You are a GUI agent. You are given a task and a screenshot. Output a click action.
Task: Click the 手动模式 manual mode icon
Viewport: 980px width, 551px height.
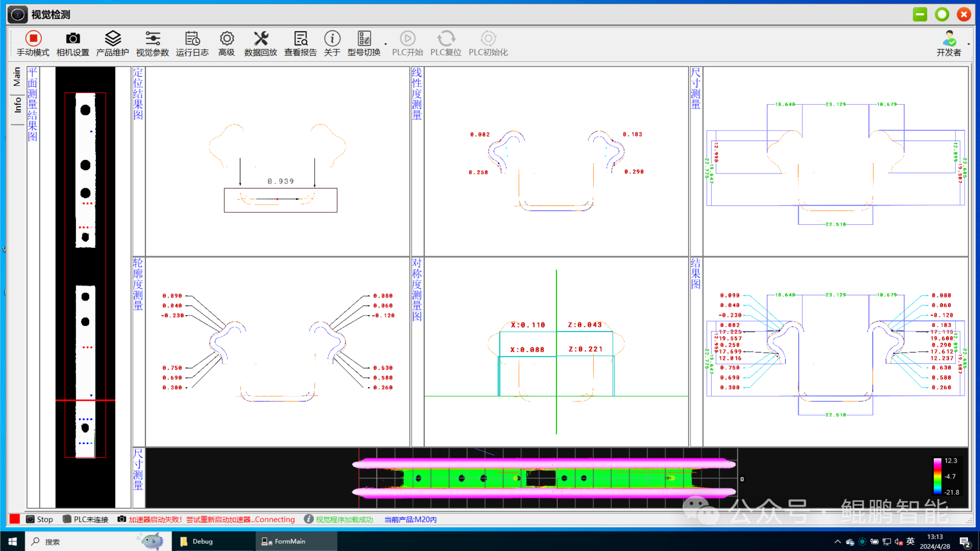click(x=33, y=39)
